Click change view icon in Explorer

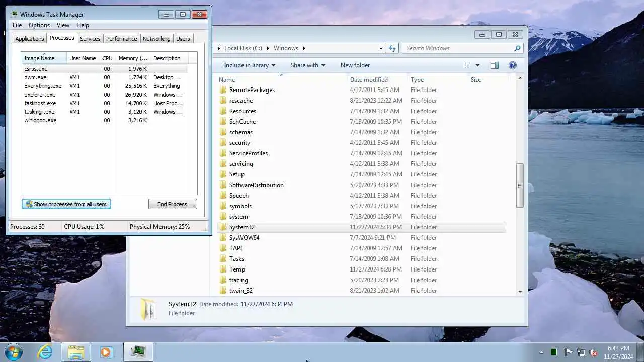tap(467, 65)
